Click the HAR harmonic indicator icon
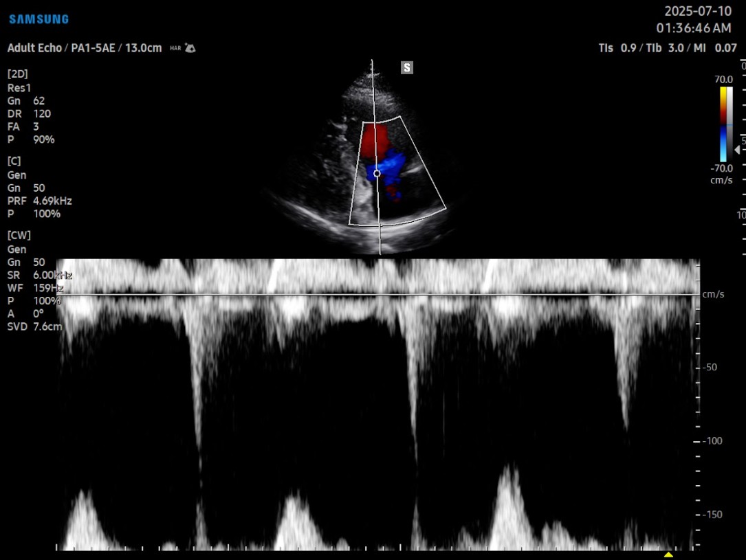 [x=175, y=48]
